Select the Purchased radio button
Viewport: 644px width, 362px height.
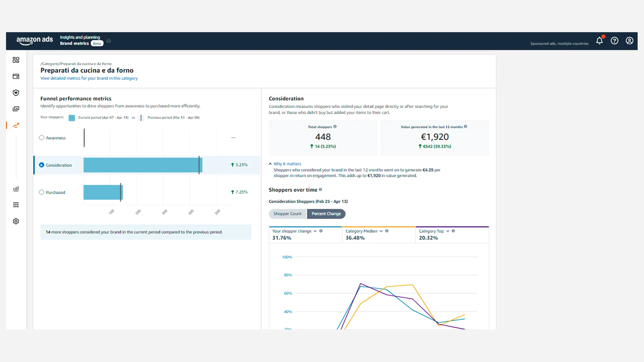click(42, 192)
